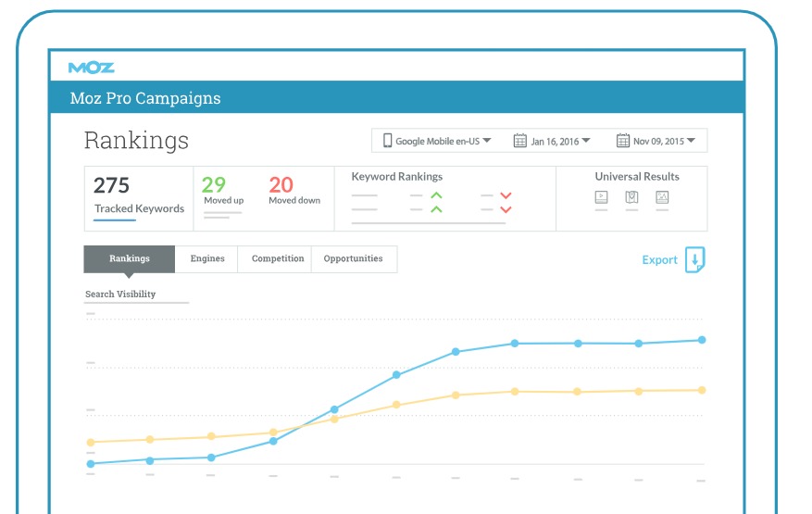Go to the Opportunities tab

click(353, 259)
